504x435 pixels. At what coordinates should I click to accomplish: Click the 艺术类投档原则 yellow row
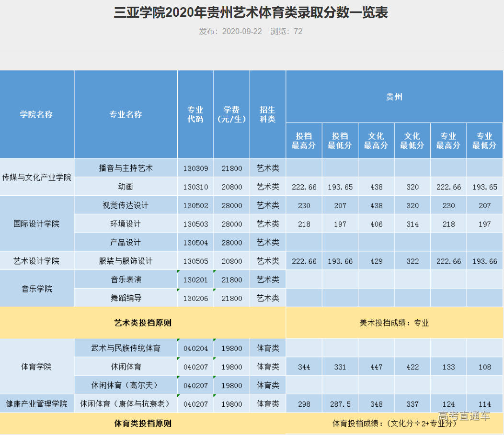143,323
